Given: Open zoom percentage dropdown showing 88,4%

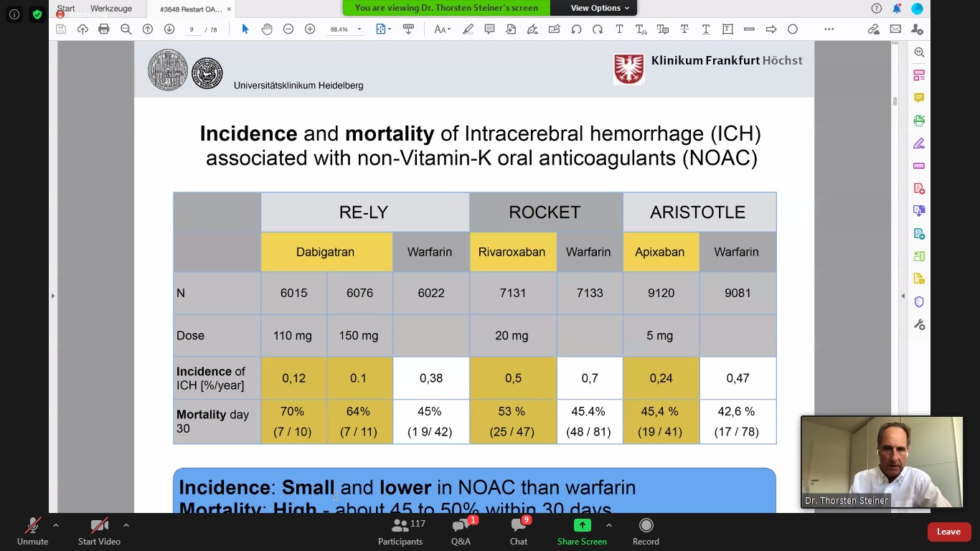Looking at the screenshot, I should 359,29.
